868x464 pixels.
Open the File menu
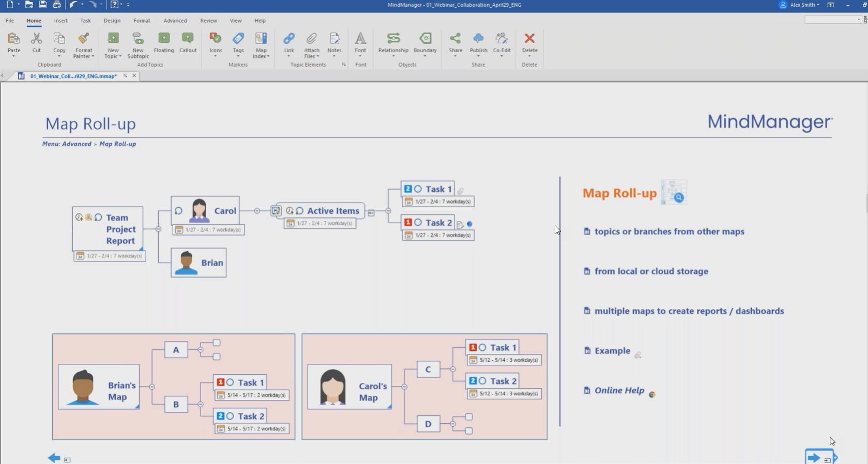coord(10,21)
